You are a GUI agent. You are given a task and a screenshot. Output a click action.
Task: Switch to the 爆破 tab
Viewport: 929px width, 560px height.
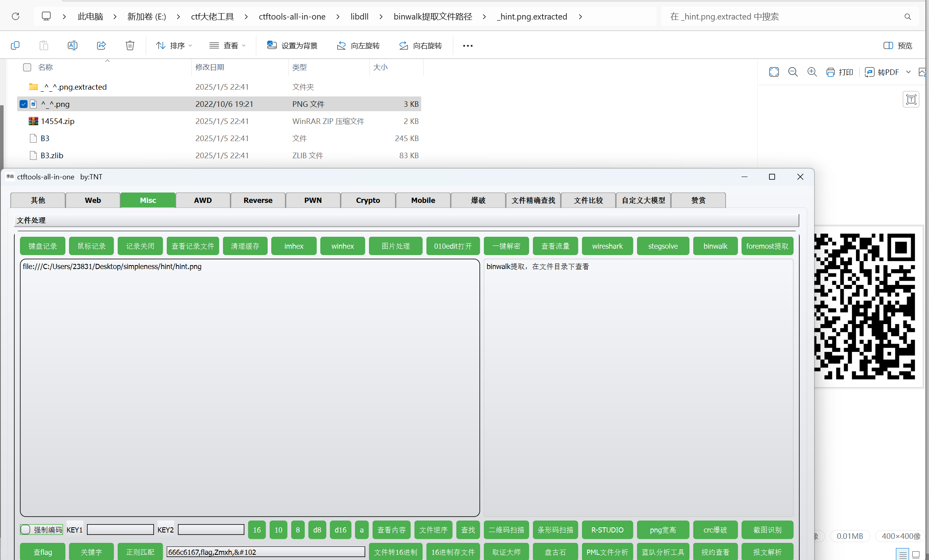[x=478, y=200]
